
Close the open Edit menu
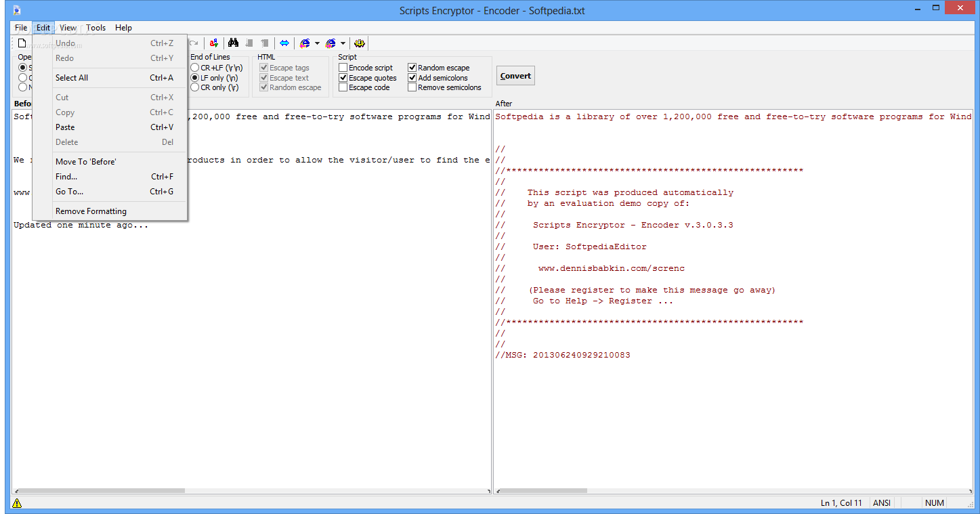[x=43, y=28]
